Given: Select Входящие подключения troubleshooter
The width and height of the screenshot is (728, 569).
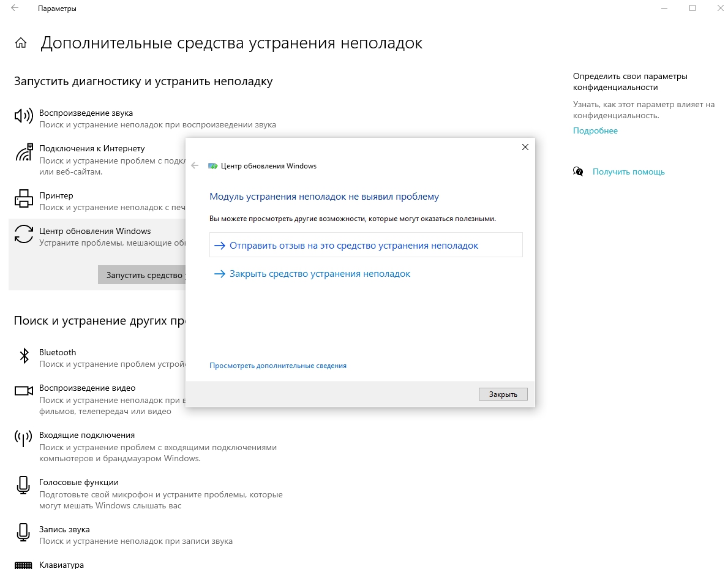Looking at the screenshot, I should click(145, 447).
